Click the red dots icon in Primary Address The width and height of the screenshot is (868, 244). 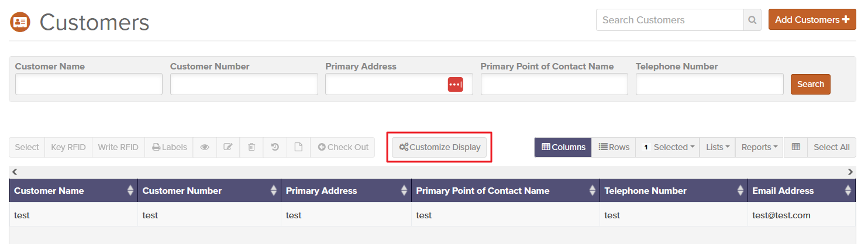point(456,85)
